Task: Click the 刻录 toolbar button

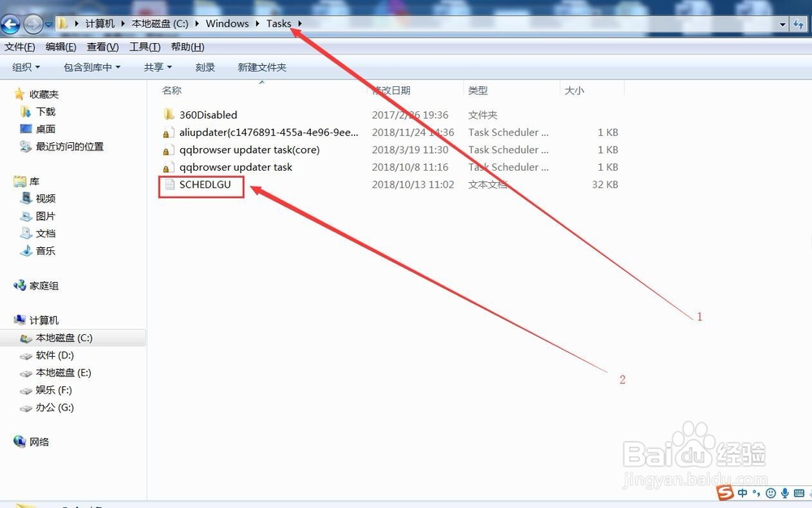Action: coord(205,67)
